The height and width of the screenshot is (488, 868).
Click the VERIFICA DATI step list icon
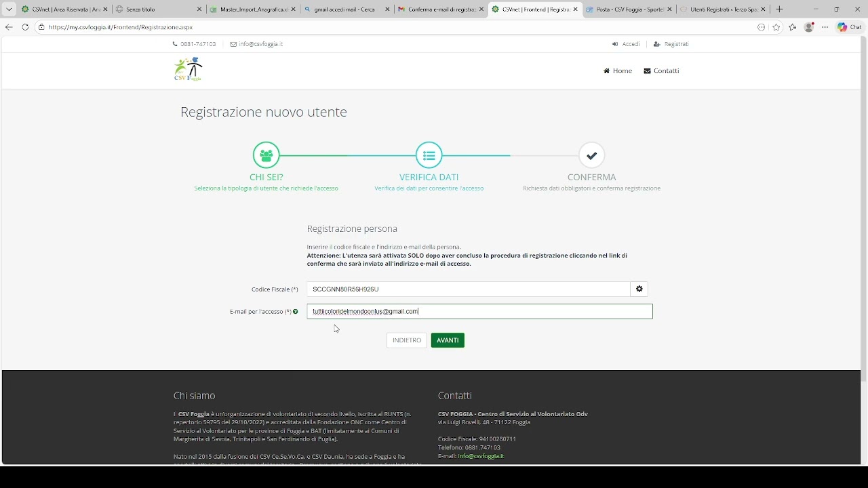click(429, 155)
